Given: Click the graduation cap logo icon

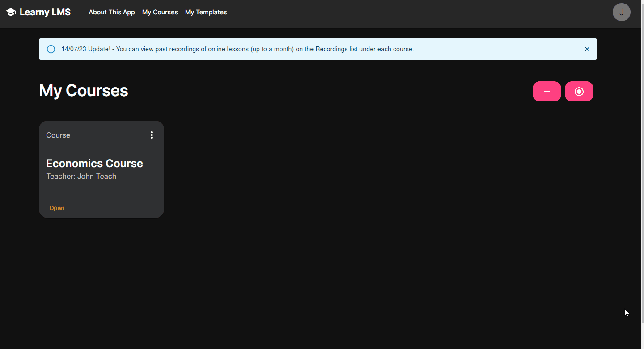Looking at the screenshot, I should tap(11, 12).
